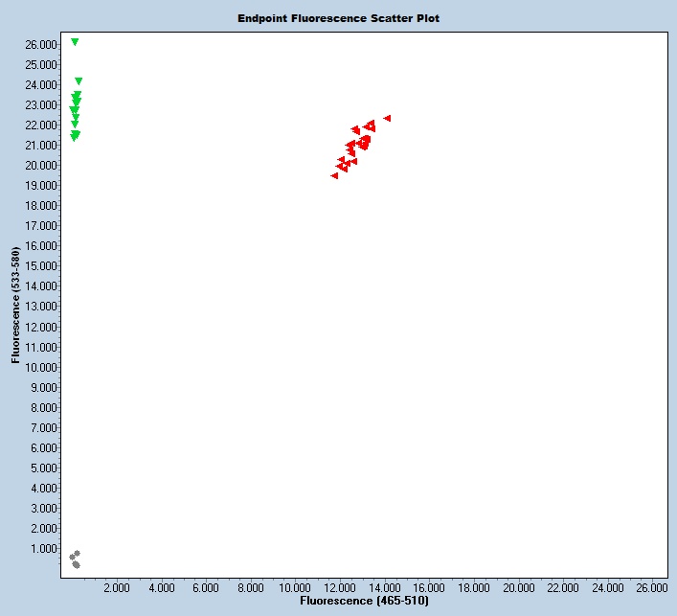The width and height of the screenshot is (677, 616).
Task: Select the 19.000 tick label on Y-axis
Action: (x=40, y=186)
